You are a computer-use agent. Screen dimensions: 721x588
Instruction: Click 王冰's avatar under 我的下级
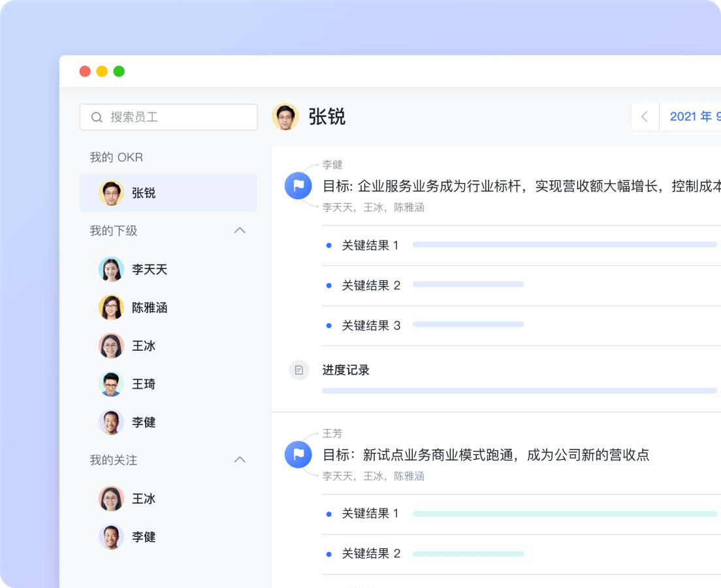(x=111, y=346)
